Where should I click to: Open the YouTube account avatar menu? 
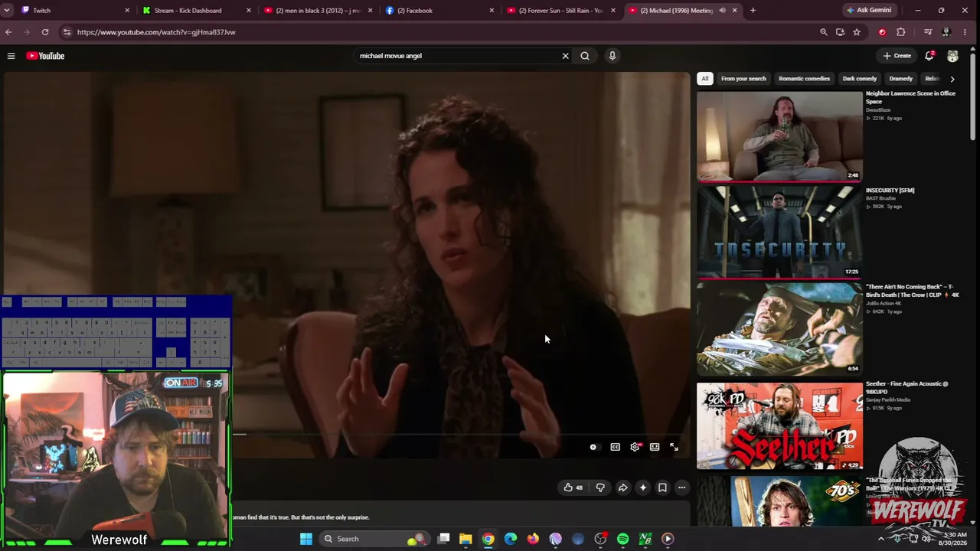[x=952, y=56]
